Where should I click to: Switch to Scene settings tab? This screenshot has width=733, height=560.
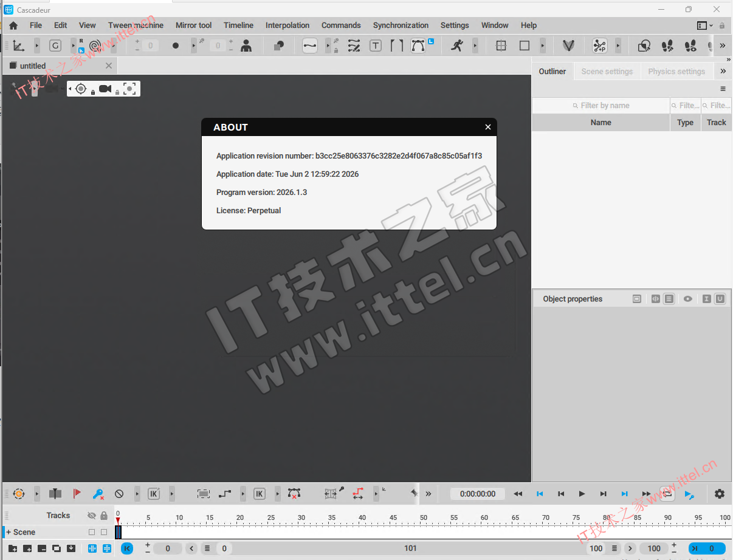[607, 71]
